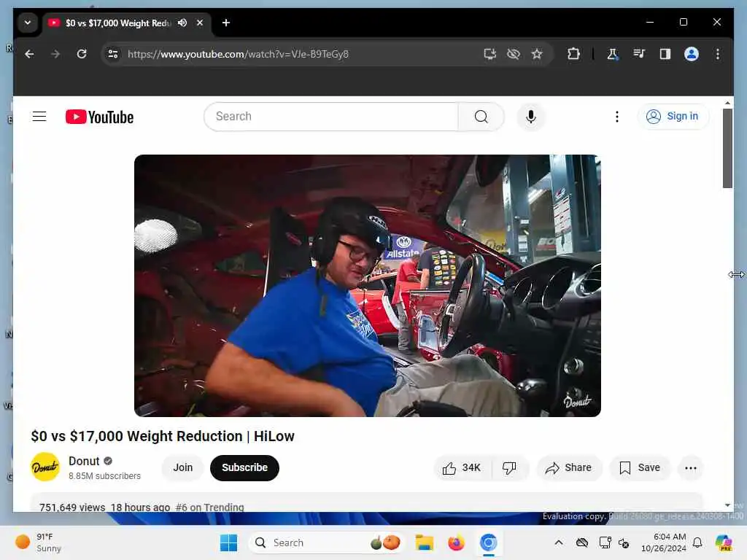Image resolution: width=747 pixels, height=560 pixels.
Task: Click the active browser icon in taskbar
Action: (x=488, y=542)
